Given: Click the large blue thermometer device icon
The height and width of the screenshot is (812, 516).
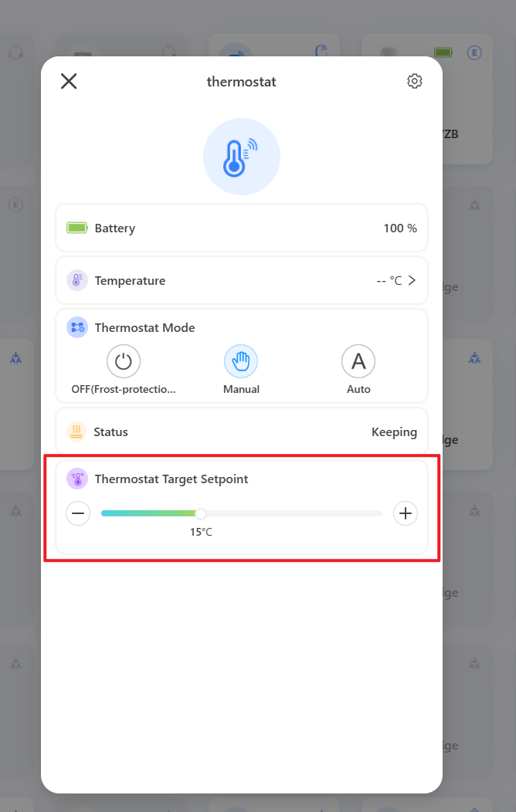Looking at the screenshot, I should click(x=242, y=157).
